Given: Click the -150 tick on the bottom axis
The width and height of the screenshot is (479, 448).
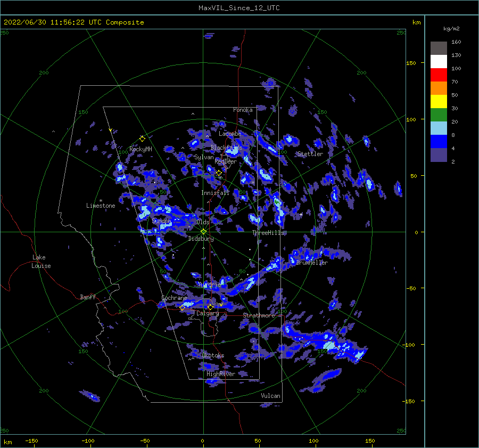Looking at the screenshot, I should click(31, 441).
